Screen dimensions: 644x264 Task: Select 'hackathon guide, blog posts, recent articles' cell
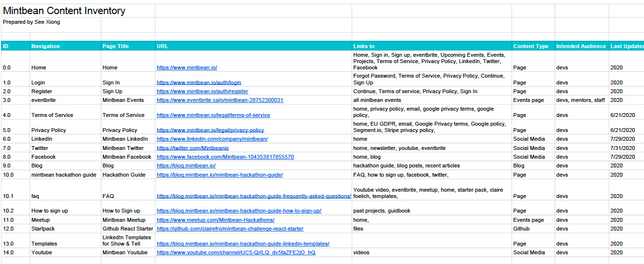pyautogui.click(x=432, y=165)
